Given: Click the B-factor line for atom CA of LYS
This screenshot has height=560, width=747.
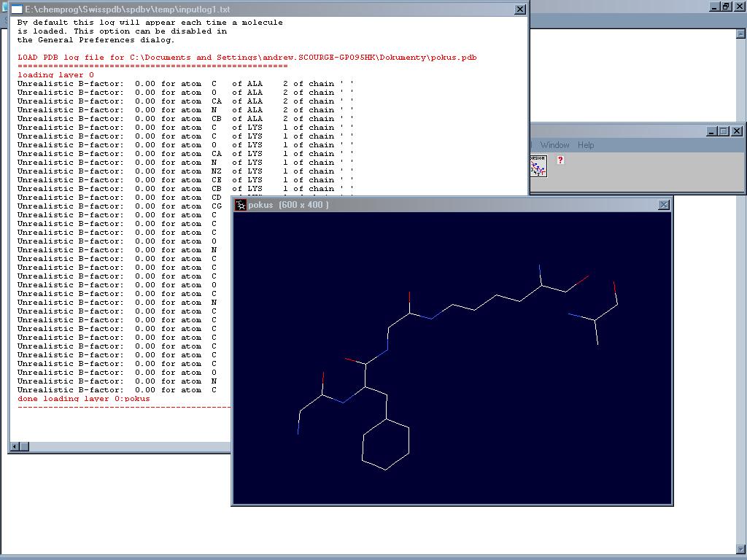Looking at the screenshot, I should click(185, 154).
